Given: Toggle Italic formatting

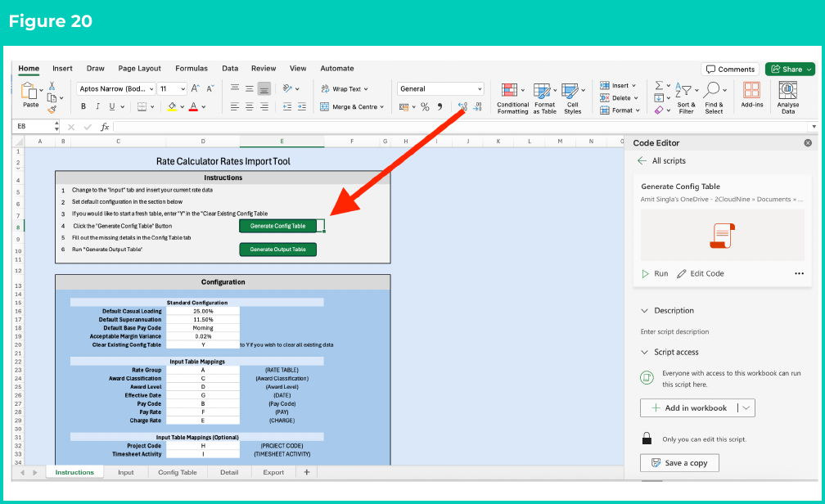Looking at the screenshot, I should 97,106.
